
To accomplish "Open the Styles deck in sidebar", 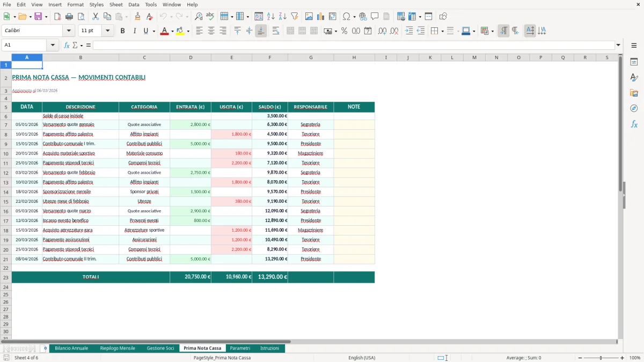I will click(634, 77).
